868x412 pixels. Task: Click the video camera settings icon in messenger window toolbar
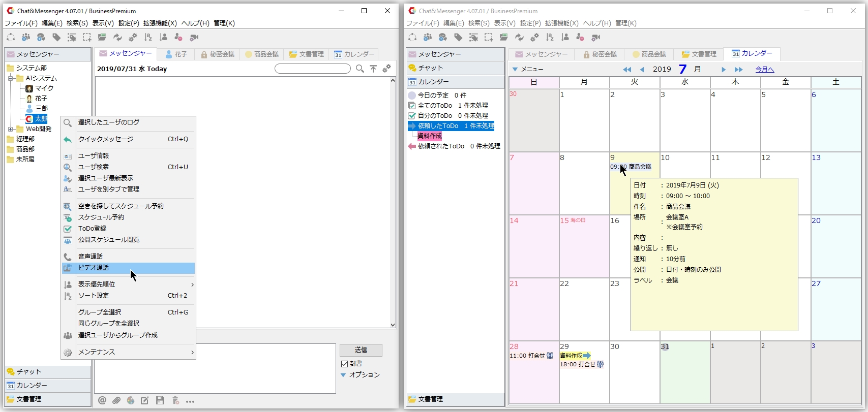(x=194, y=37)
